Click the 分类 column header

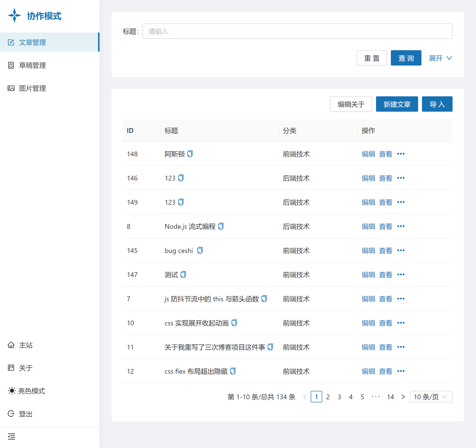(318, 131)
